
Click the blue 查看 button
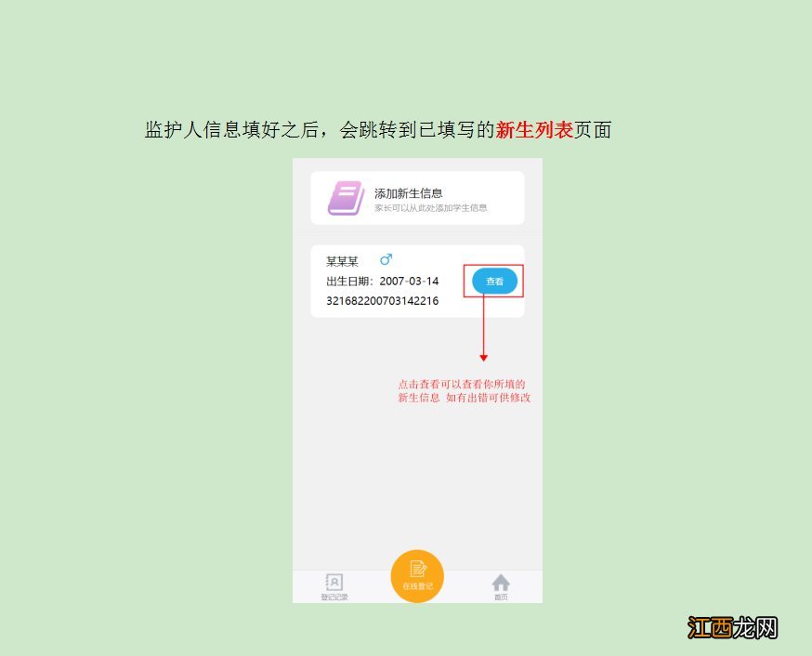point(493,281)
